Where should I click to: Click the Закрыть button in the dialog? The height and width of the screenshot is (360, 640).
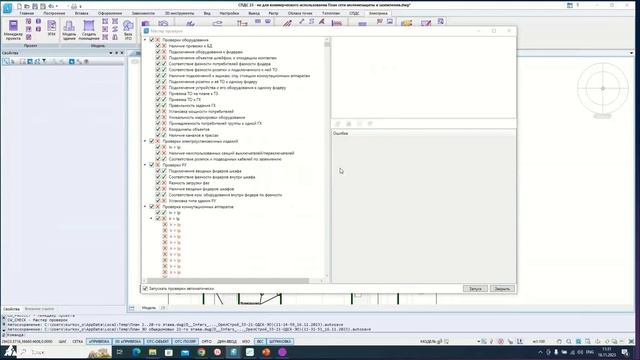tap(502, 289)
